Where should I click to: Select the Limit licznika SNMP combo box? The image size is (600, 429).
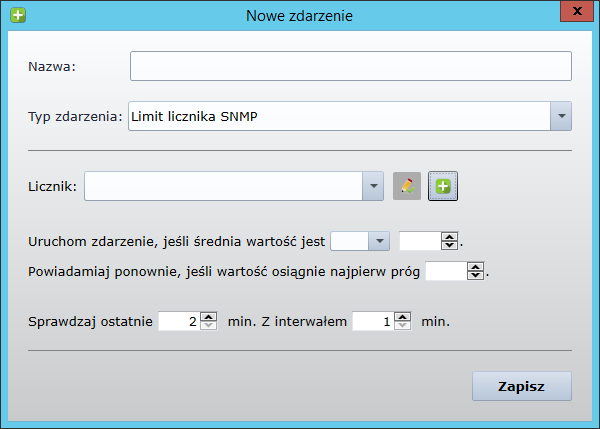[x=350, y=116]
